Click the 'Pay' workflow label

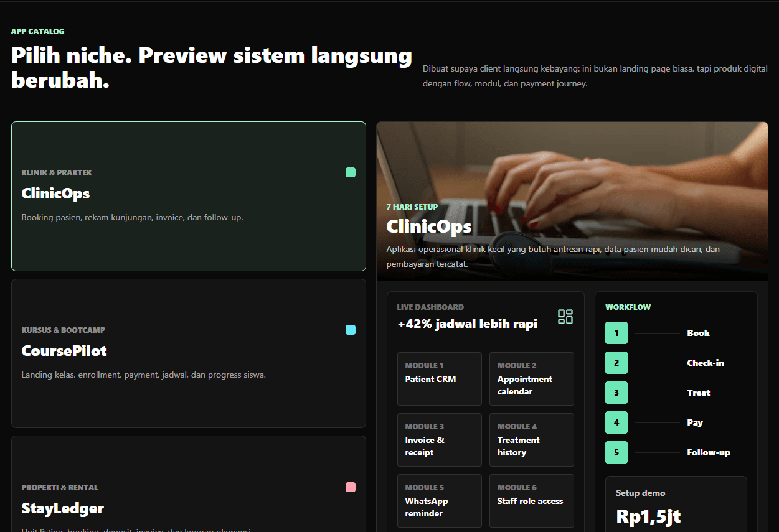click(695, 422)
